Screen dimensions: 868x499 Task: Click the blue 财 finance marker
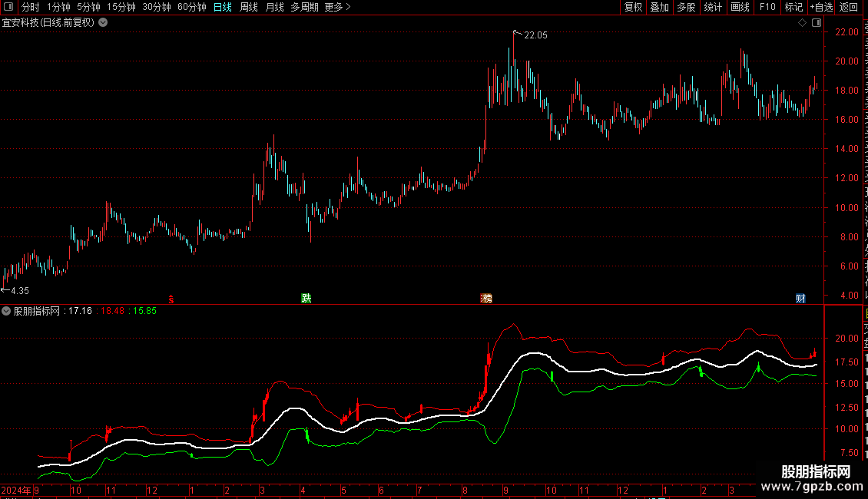800,298
